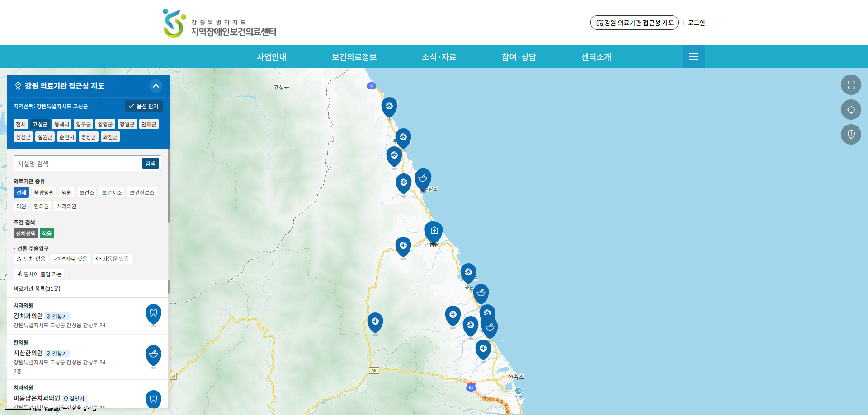Open the 참여·상담 navigation menu
The height and width of the screenshot is (415, 868).
[519, 57]
